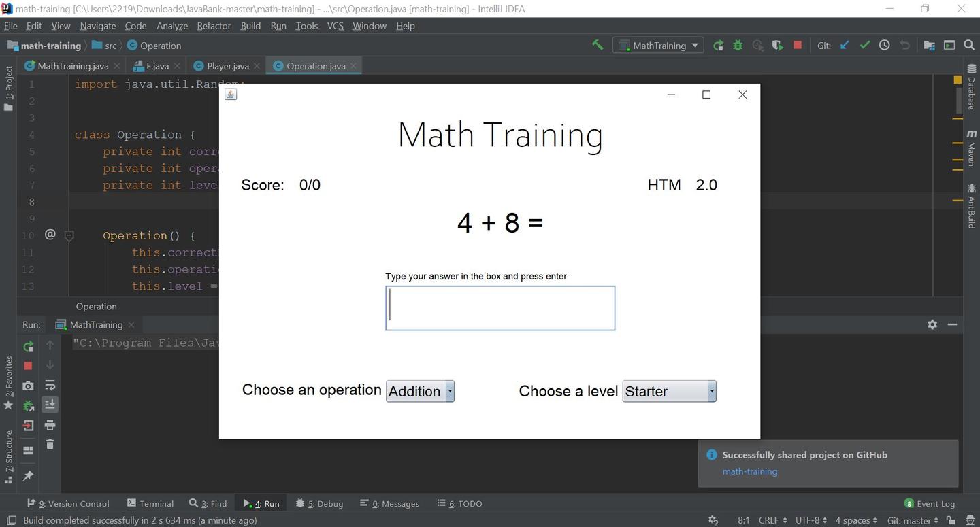
Task: Open Run panel settings gear
Action: pyautogui.click(x=932, y=324)
